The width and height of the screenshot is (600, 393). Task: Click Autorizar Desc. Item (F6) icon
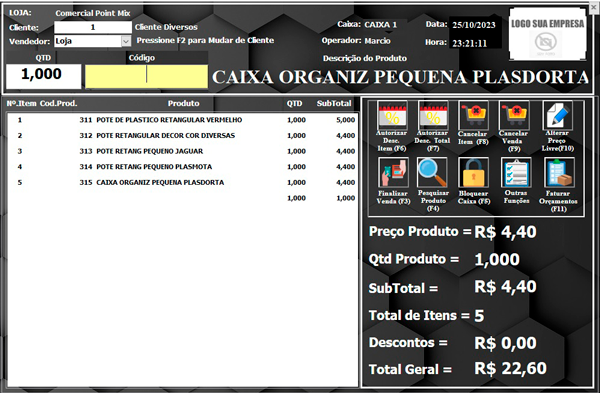pyautogui.click(x=392, y=115)
